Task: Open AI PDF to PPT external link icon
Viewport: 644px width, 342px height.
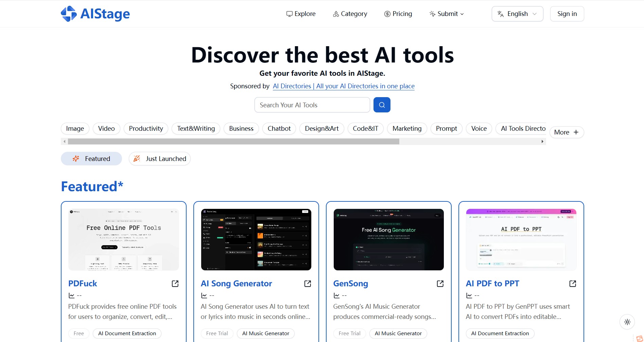Action: tap(573, 284)
